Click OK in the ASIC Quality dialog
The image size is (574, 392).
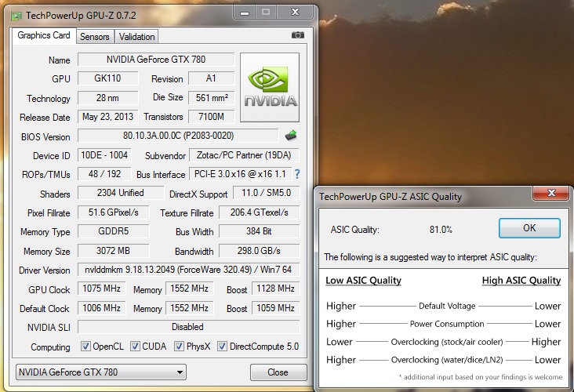click(x=529, y=228)
